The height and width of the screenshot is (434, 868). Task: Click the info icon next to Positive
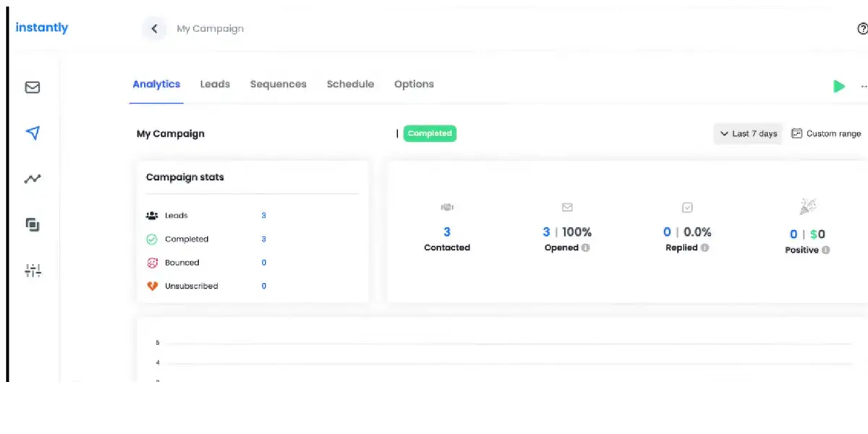coord(825,250)
